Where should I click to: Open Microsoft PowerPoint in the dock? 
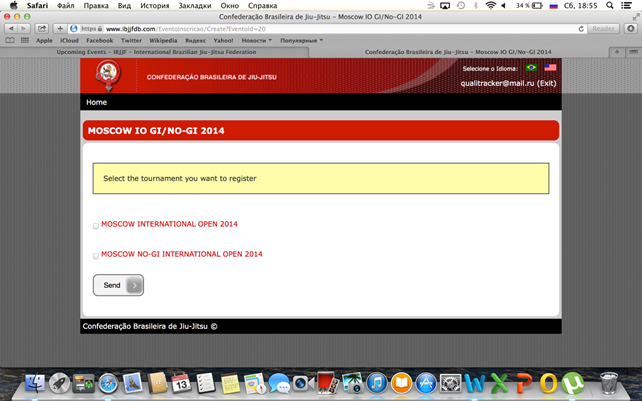524,383
